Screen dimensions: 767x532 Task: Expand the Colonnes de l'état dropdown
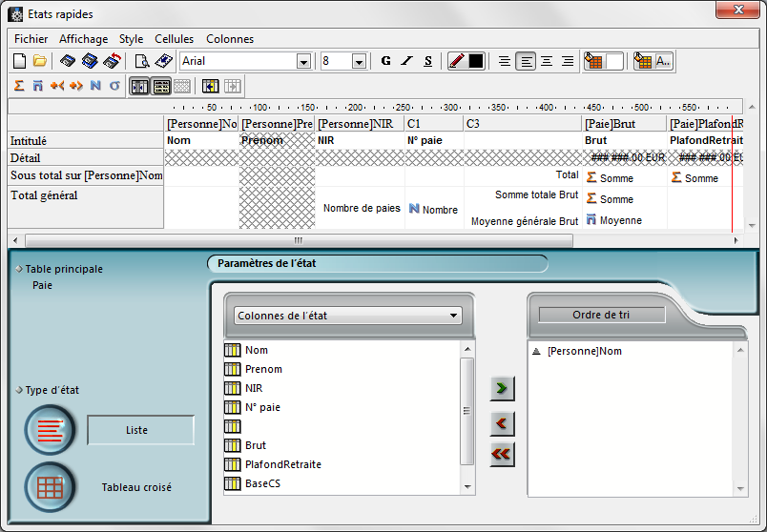[x=453, y=316]
